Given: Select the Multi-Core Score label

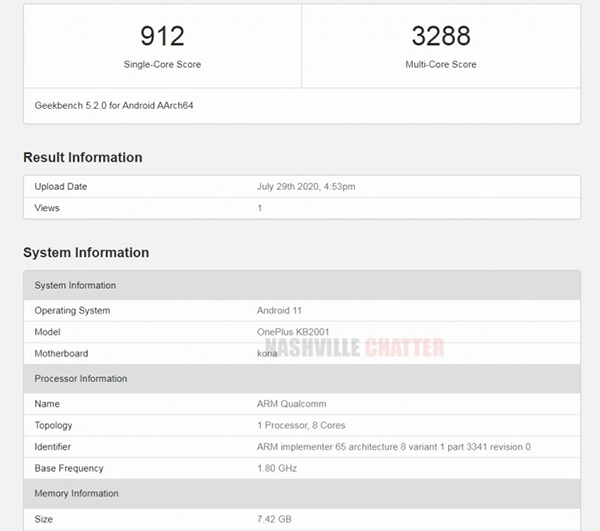Looking at the screenshot, I should pos(440,65).
